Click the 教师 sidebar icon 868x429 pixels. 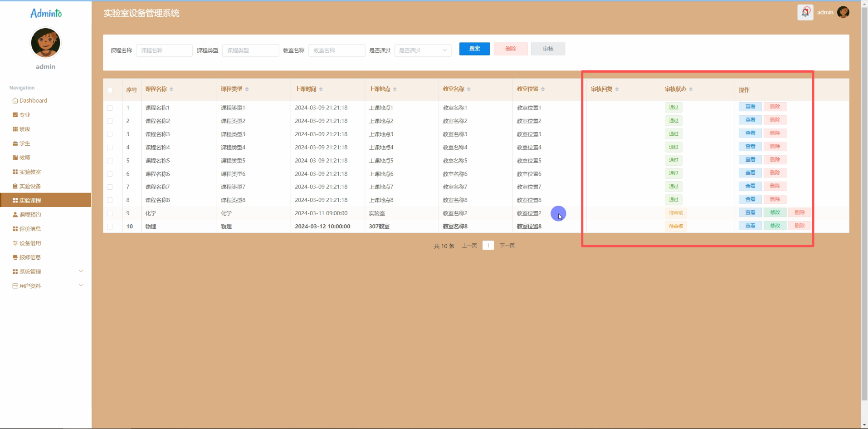pos(15,158)
